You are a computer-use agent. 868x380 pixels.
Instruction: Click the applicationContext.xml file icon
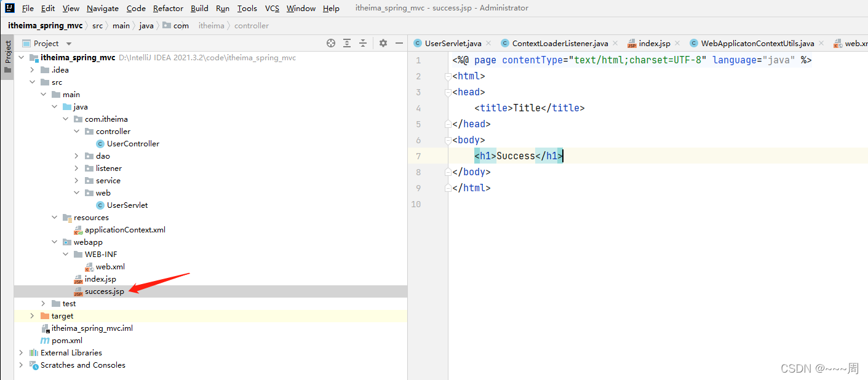click(x=78, y=230)
